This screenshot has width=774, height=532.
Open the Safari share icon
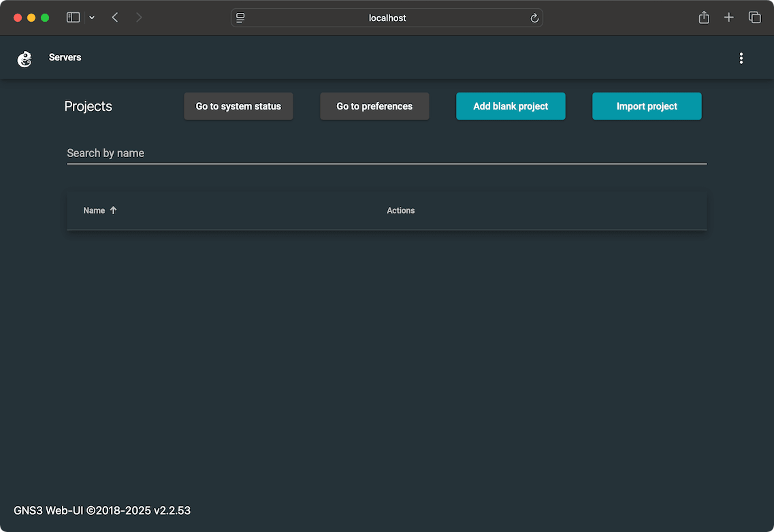(704, 17)
